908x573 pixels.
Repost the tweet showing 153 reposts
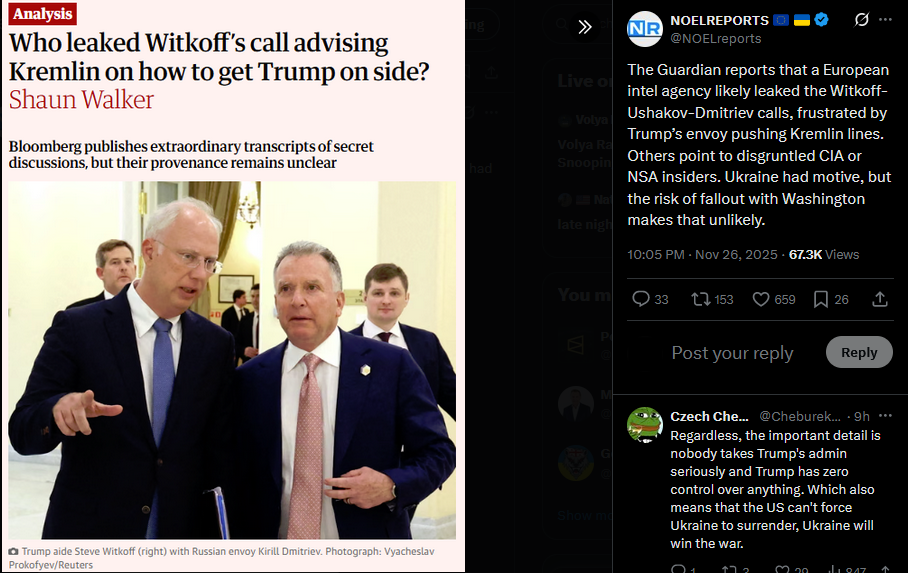pyautogui.click(x=701, y=299)
